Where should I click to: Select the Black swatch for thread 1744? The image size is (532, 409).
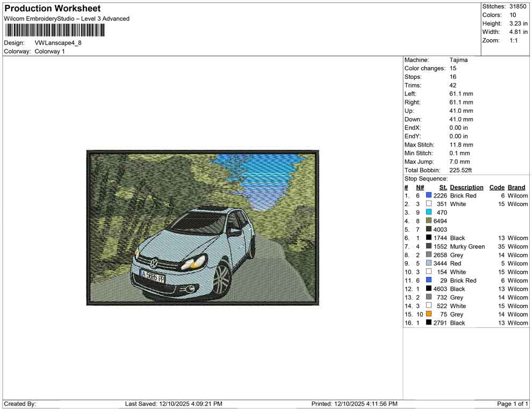point(428,238)
